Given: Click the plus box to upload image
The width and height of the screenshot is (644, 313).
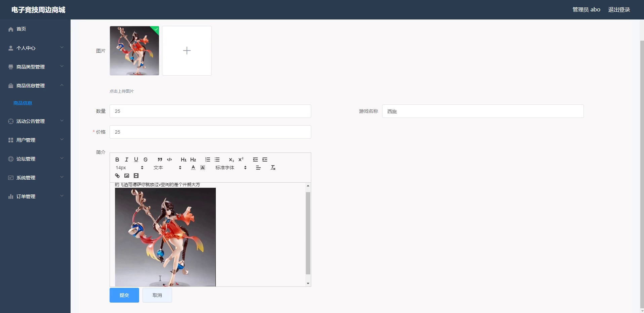Looking at the screenshot, I should [187, 51].
